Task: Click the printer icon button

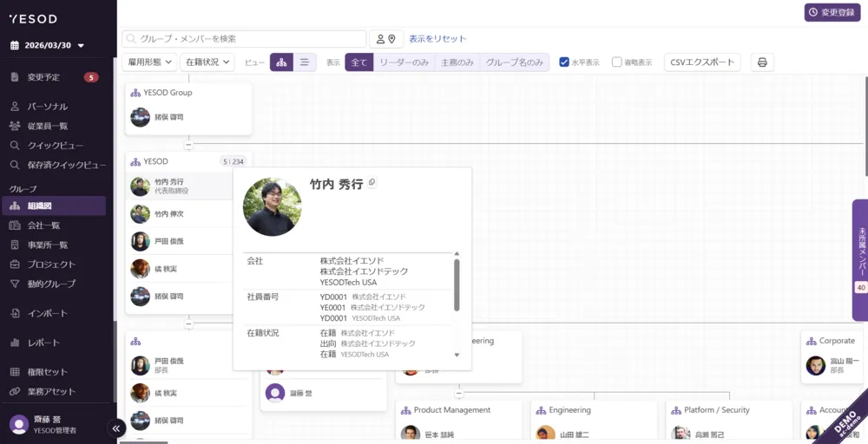Action: click(x=762, y=62)
